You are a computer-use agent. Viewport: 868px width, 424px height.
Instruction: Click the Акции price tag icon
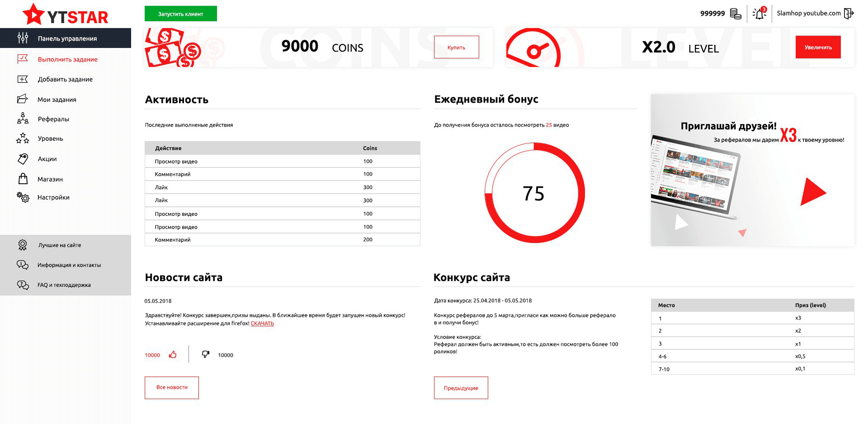tap(23, 158)
